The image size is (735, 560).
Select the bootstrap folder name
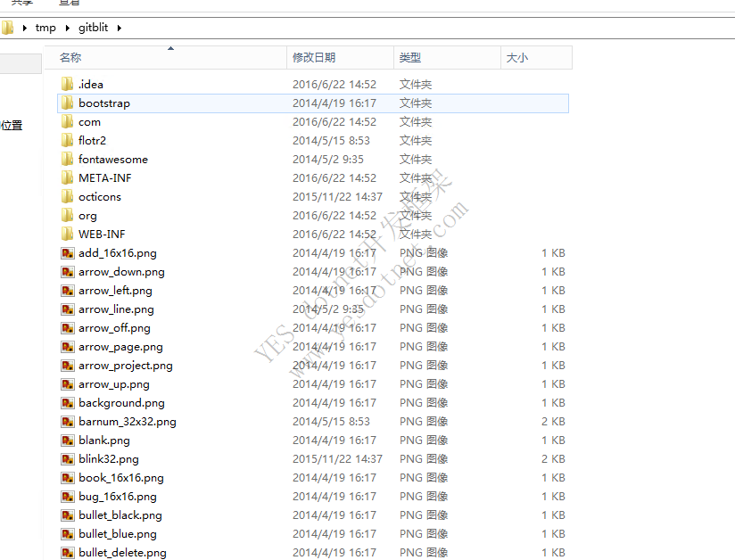coord(104,103)
